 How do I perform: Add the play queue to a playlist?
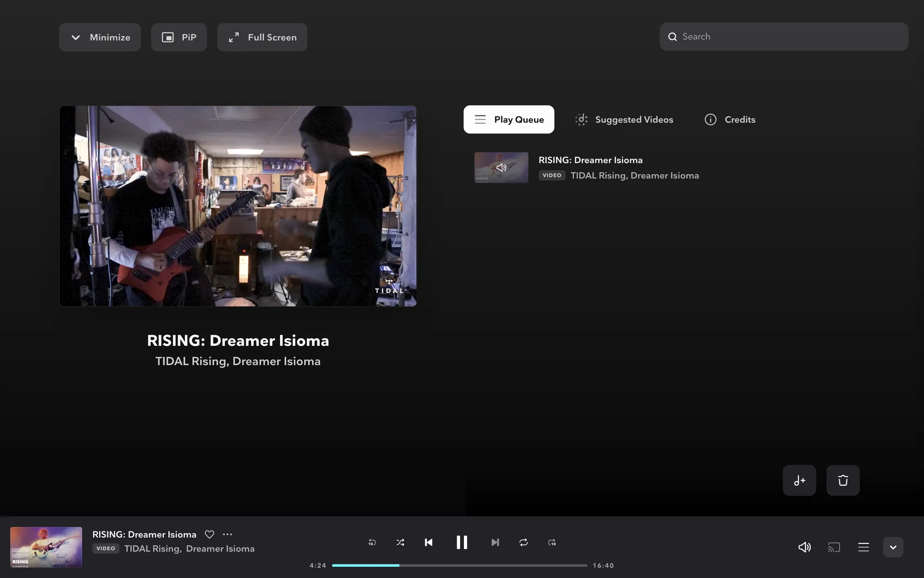pos(799,480)
